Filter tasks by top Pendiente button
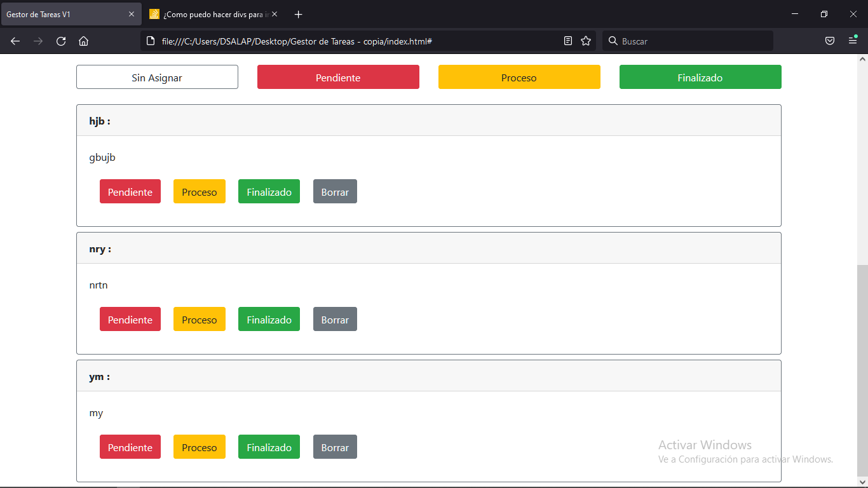Image resolution: width=868 pixels, height=488 pixels. (x=338, y=78)
